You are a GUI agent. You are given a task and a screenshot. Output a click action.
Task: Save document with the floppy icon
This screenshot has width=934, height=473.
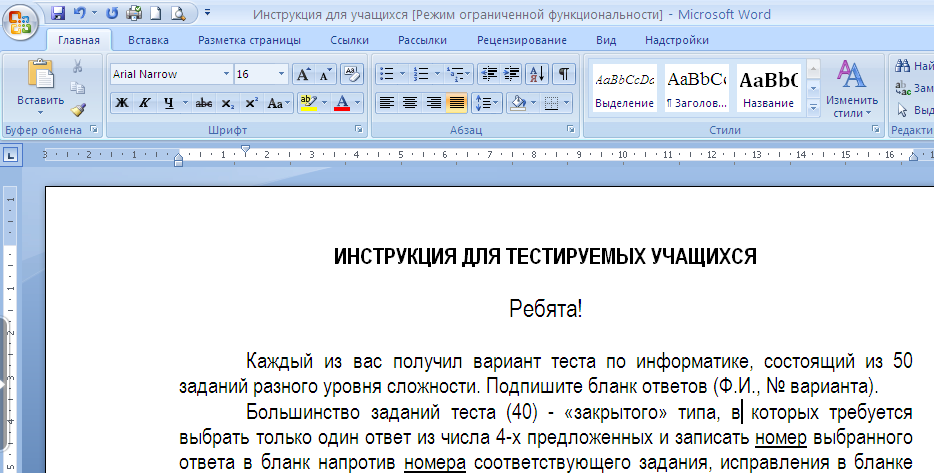(x=57, y=13)
